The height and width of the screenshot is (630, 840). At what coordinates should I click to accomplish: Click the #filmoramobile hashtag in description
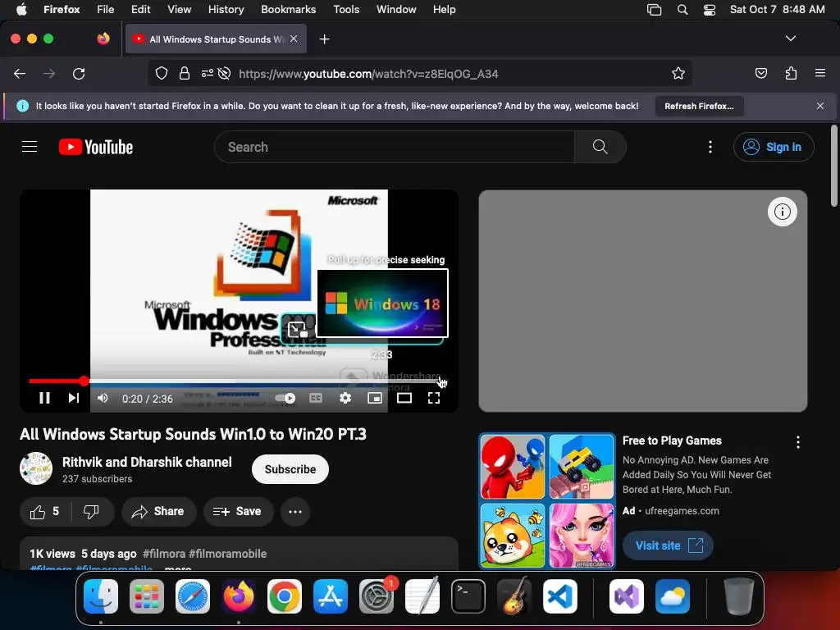pyautogui.click(x=228, y=554)
